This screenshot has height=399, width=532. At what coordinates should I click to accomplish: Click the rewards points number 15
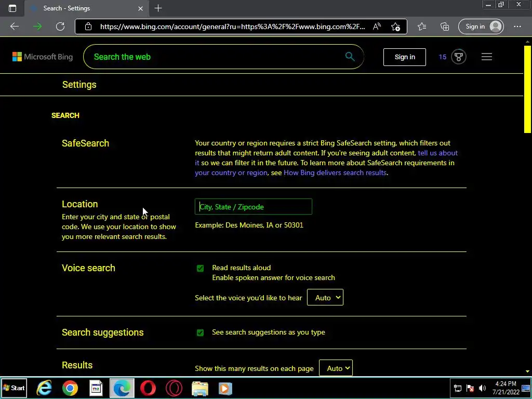(x=442, y=57)
